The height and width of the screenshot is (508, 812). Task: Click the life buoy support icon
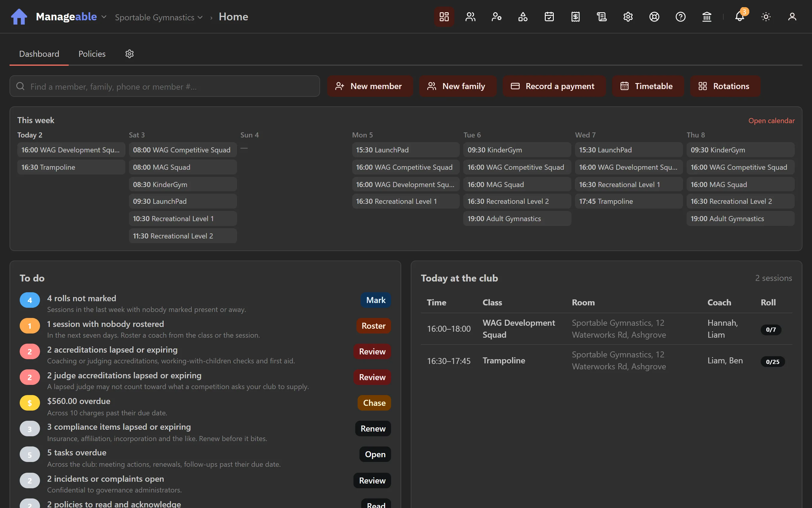point(654,17)
